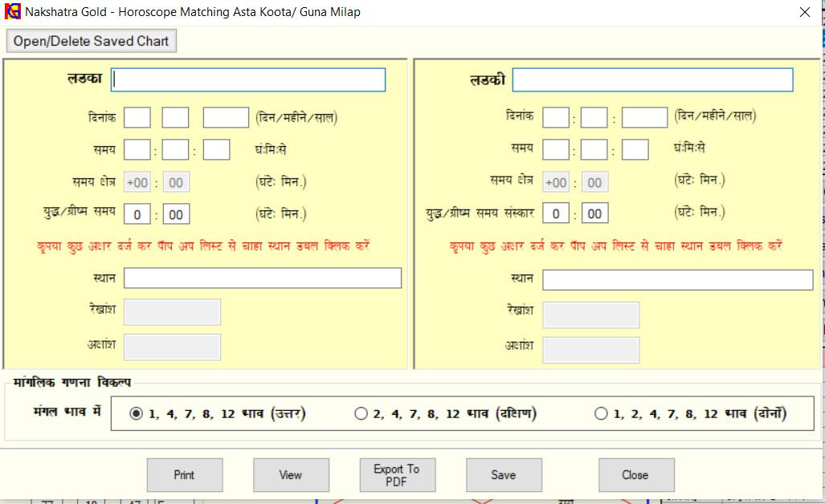This screenshot has height=504, width=825.
Task: Click the Nakshatra Gold app icon in title bar
Action: pyautogui.click(x=13, y=12)
